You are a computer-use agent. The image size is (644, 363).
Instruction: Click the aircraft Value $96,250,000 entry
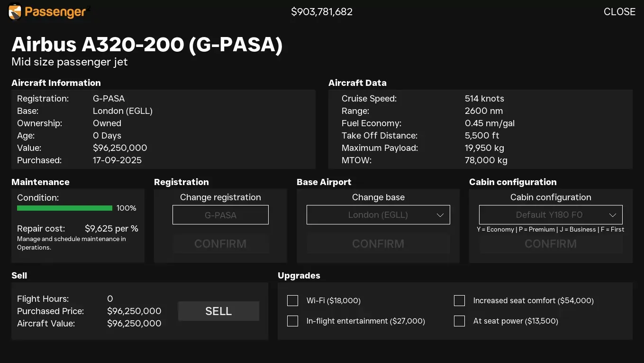click(120, 148)
